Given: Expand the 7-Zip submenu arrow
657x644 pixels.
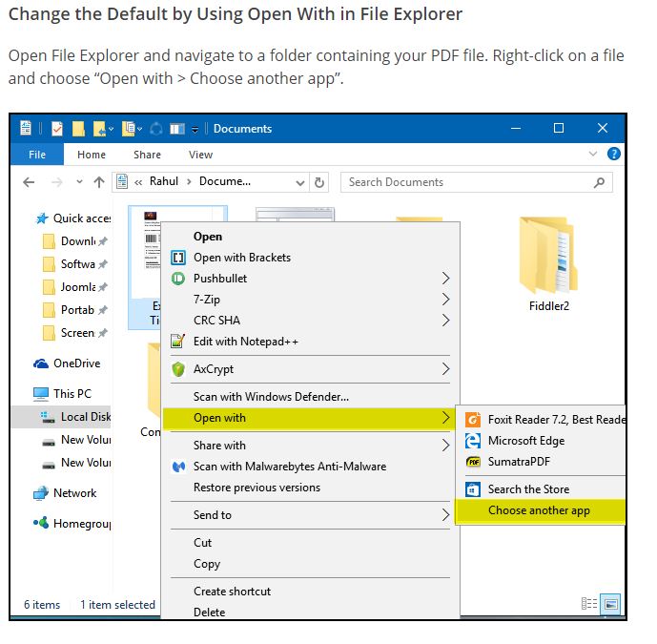Looking at the screenshot, I should 445,300.
